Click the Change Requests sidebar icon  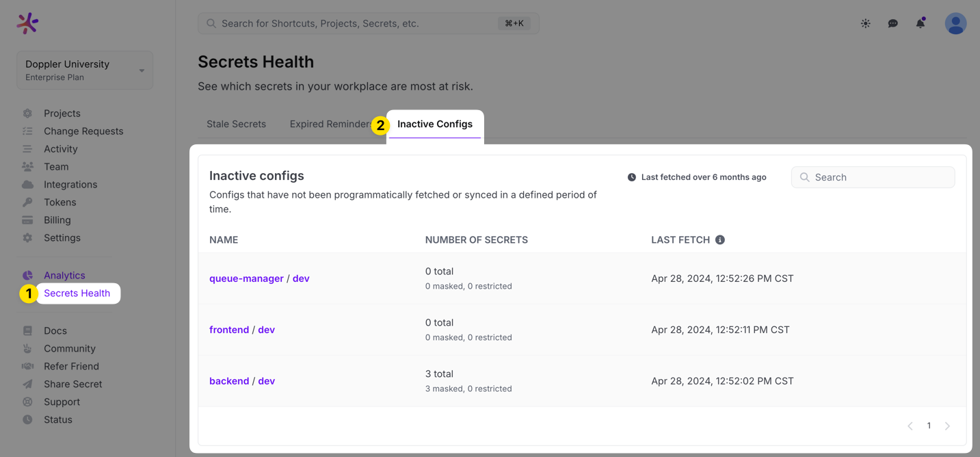27,131
